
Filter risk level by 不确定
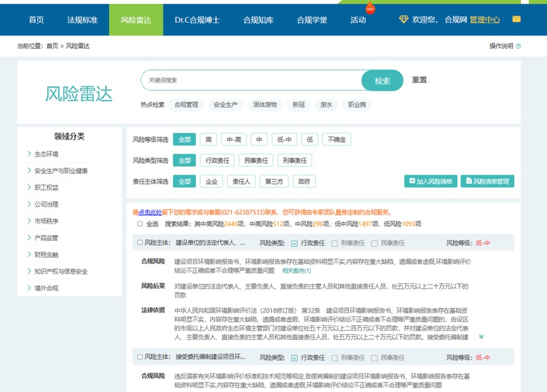coord(337,140)
